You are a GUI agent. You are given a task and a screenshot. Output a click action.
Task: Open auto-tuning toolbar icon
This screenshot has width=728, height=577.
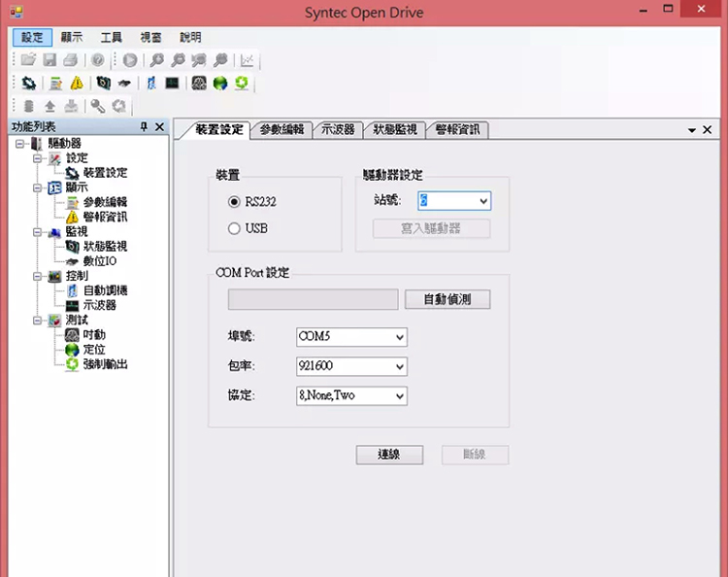150,84
